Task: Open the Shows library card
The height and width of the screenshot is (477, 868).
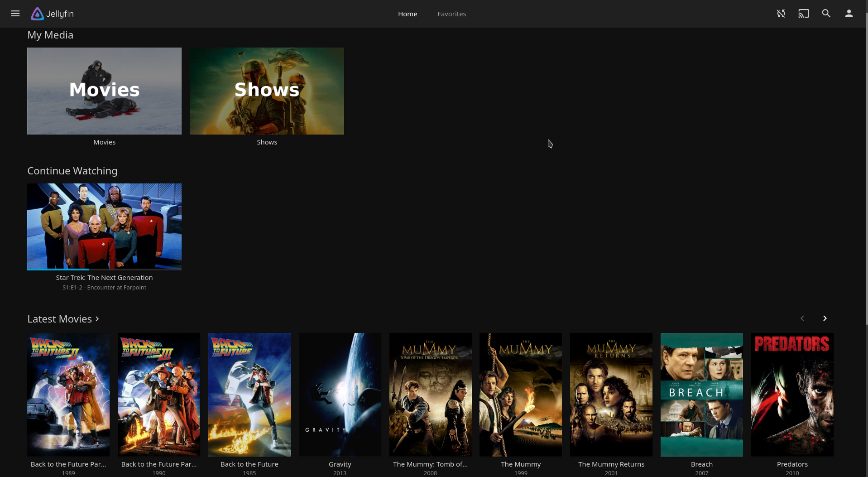Action: click(267, 91)
